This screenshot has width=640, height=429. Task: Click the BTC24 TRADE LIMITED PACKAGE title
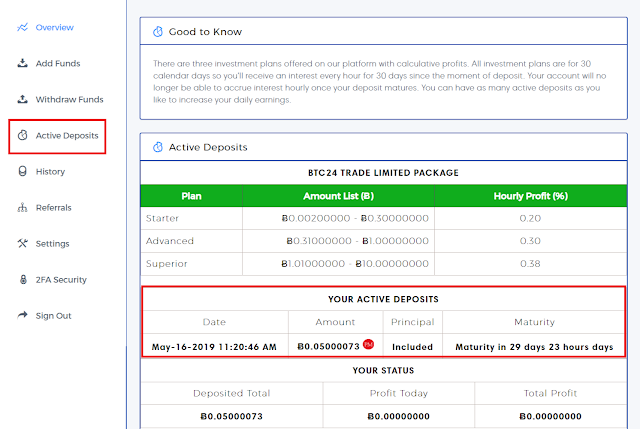(383, 173)
